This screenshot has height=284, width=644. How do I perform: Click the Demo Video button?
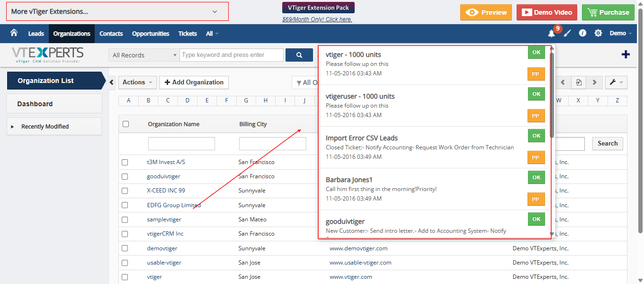(547, 12)
